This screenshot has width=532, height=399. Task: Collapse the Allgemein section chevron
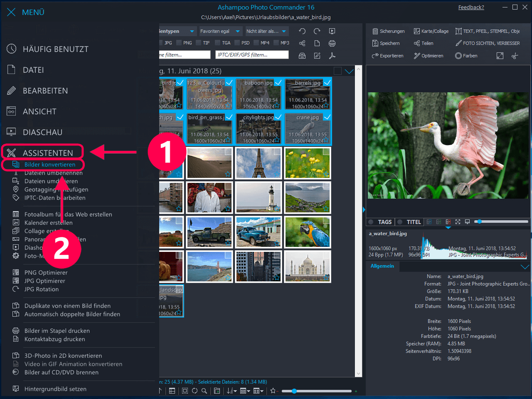click(x=525, y=266)
